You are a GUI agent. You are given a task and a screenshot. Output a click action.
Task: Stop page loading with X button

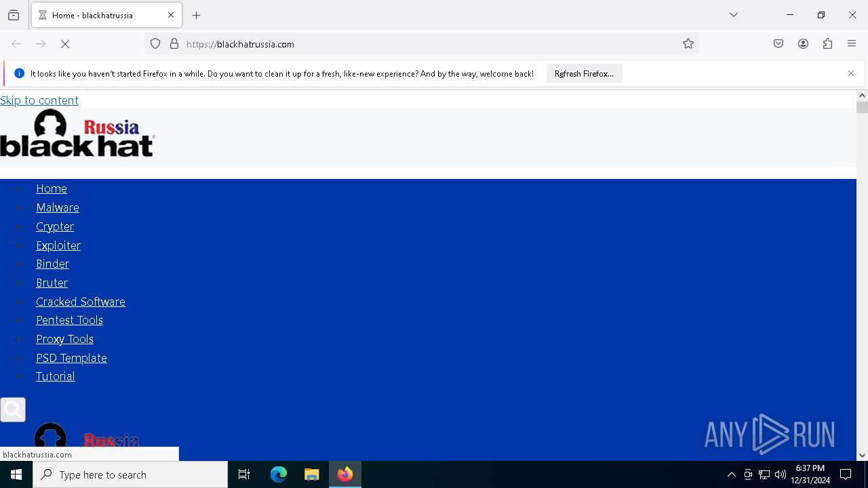coord(65,44)
